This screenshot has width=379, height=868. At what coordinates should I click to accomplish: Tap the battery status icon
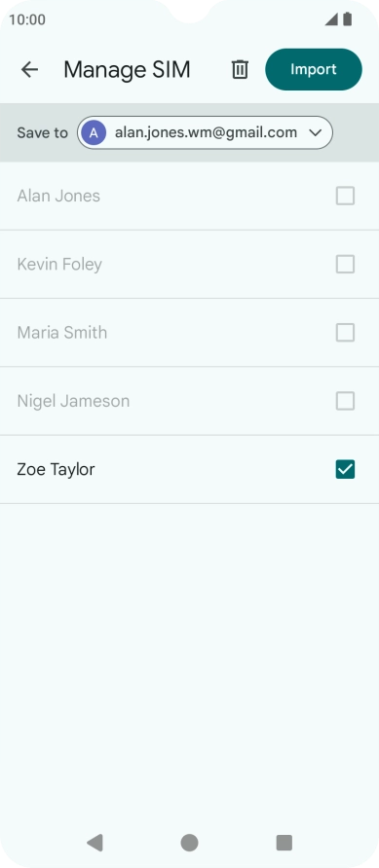click(348, 19)
